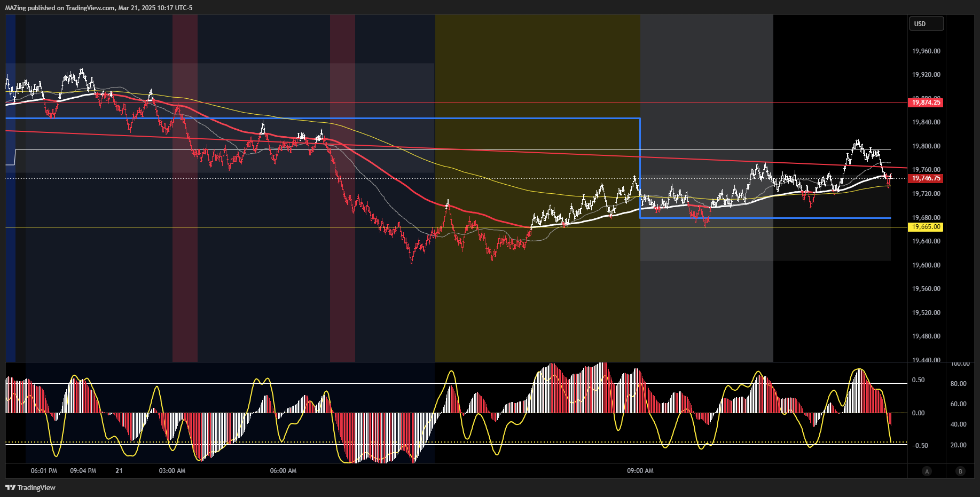The image size is (980, 497).
Task: Select the current price label 19,746.75
Action: tap(926, 178)
